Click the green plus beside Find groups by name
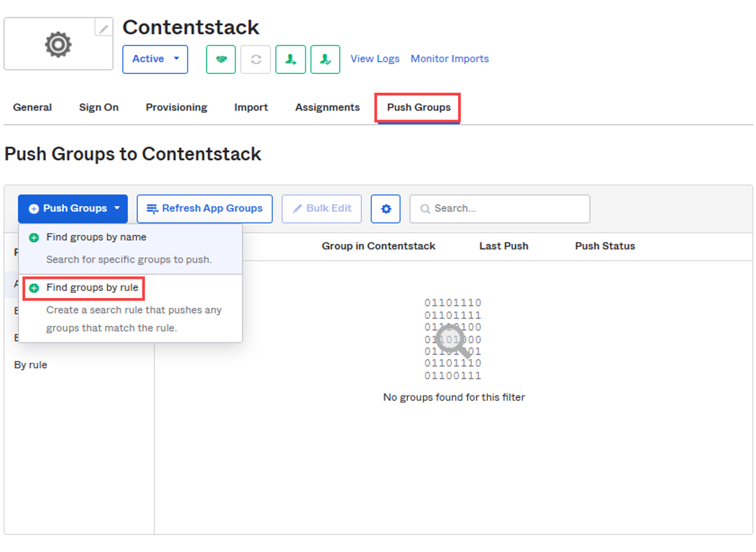This screenshot has height=552, width=756. [x=34, y=238]
